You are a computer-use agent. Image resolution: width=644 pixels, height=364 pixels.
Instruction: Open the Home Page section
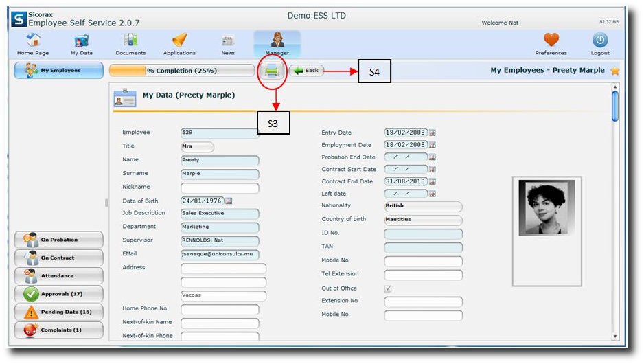tap(33, 44)
